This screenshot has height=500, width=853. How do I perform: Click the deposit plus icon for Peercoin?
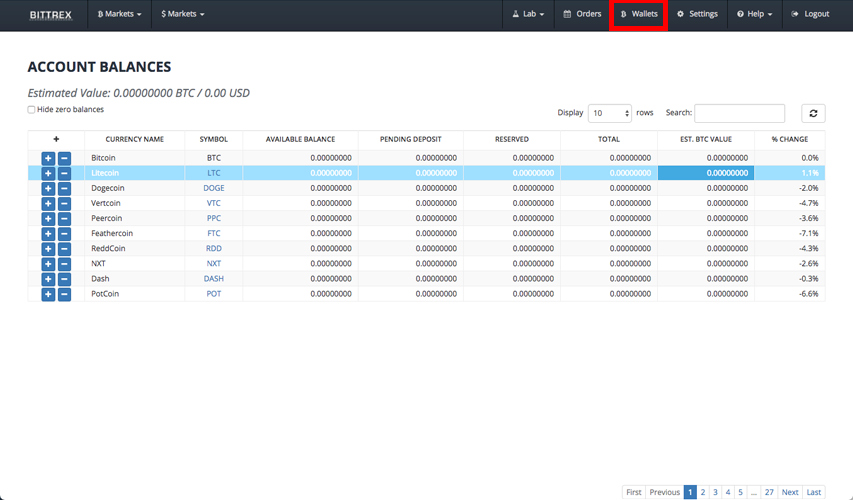point(48,219)
